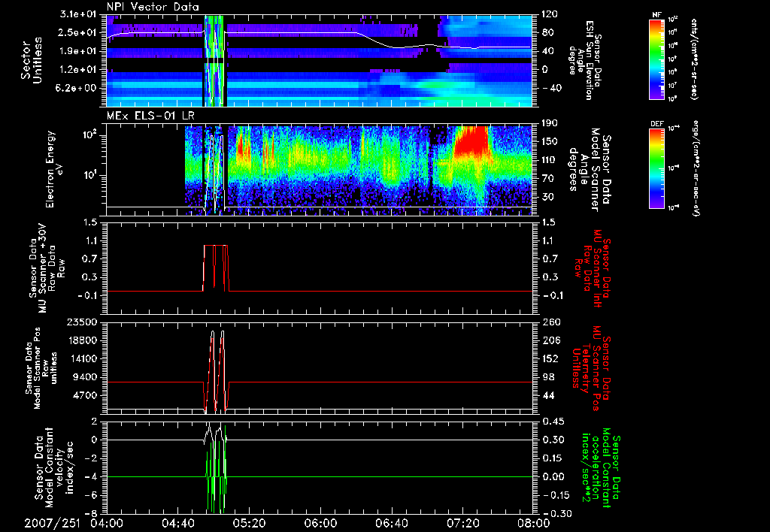Click the 120 degree tick label

pyautogui.click(x=550, y=14)
